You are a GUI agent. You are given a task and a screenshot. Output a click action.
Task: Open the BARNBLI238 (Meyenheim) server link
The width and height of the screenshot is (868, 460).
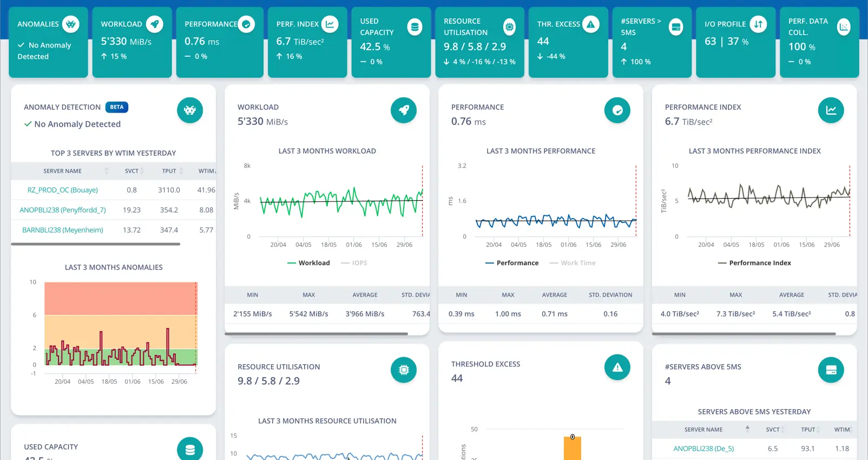63,230
